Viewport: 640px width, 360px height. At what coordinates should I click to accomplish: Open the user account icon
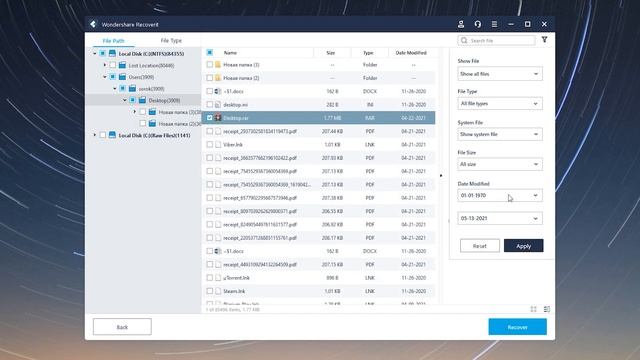461,24
